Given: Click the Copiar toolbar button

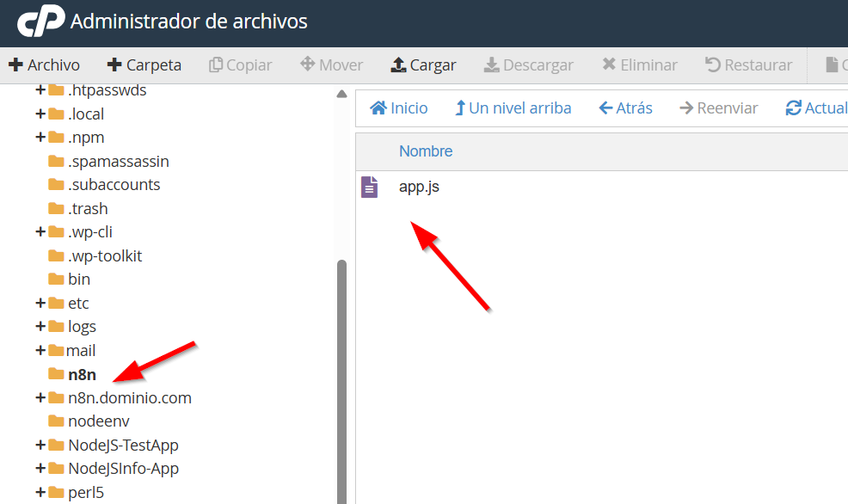Looking at the screenshot, I should click(240, 65).
